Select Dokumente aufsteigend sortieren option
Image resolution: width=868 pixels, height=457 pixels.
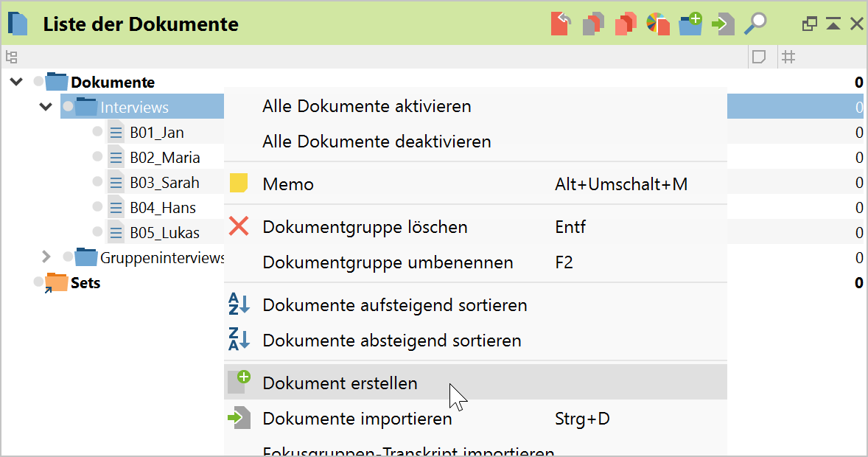[x=394, y=304]
